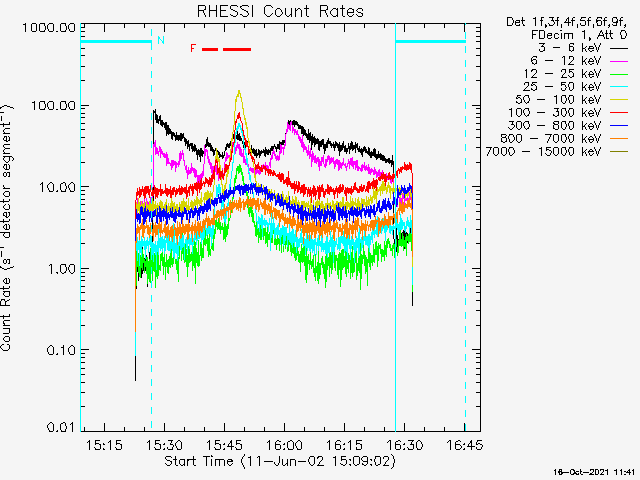Select the 7000 - 15000 keV legend label
This screenshot has width=640, height=480.
click(x=543, y=151)
